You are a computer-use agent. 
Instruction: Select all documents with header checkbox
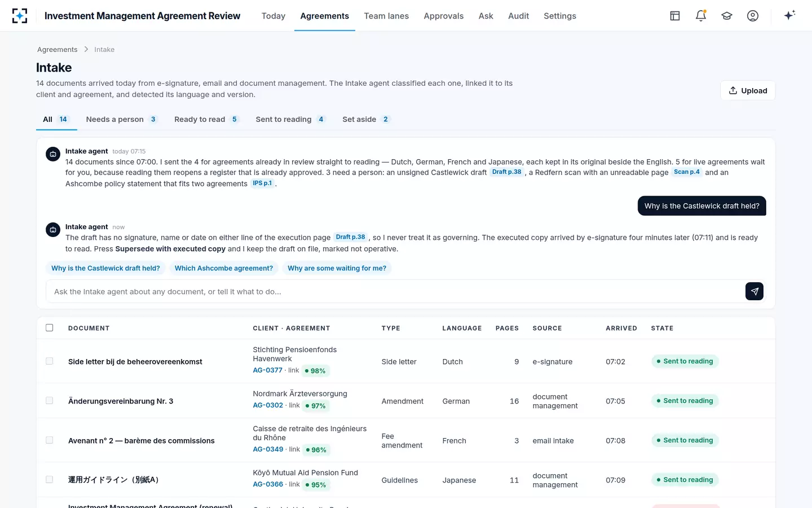pyautogui.click(x=50, y=328)
